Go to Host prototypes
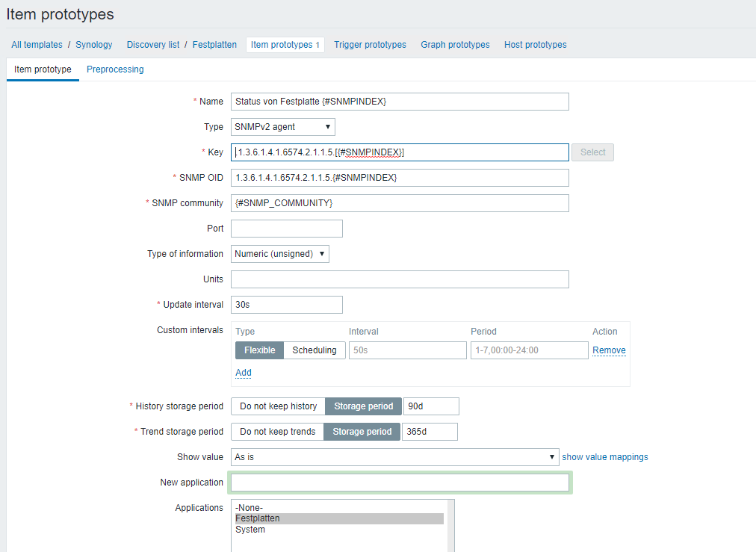756x552 pixels. (x=535, y=45)
